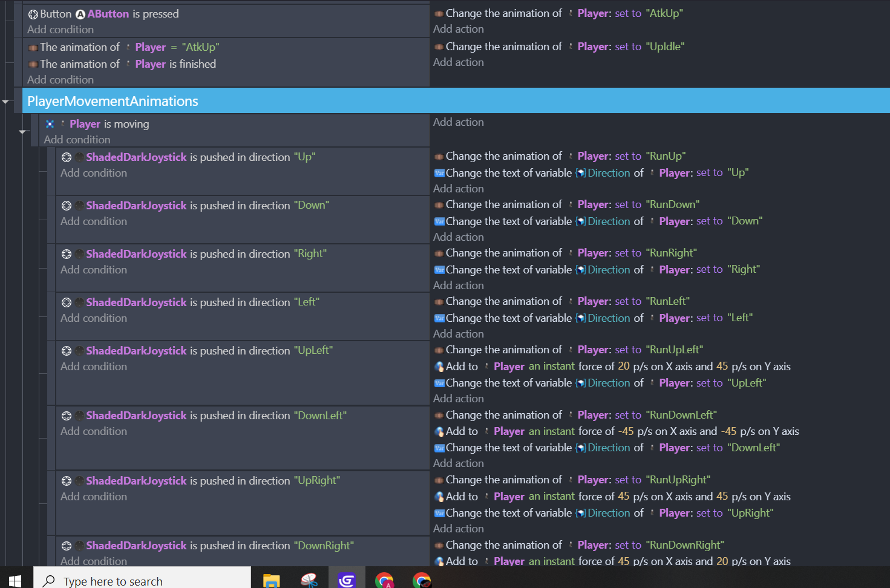Click the "RunLeft" animation name value
Screen dimensions: 890x588
pyautogui.click(x=668, y=301)
